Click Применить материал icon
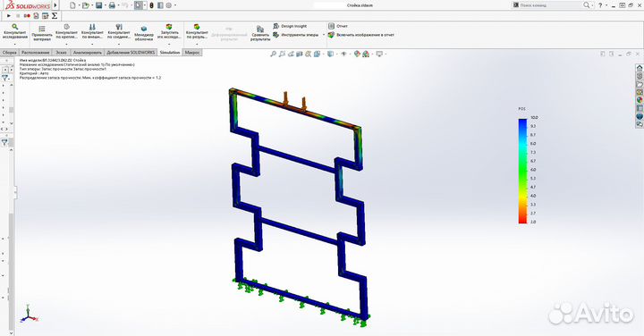 point(42,29)
